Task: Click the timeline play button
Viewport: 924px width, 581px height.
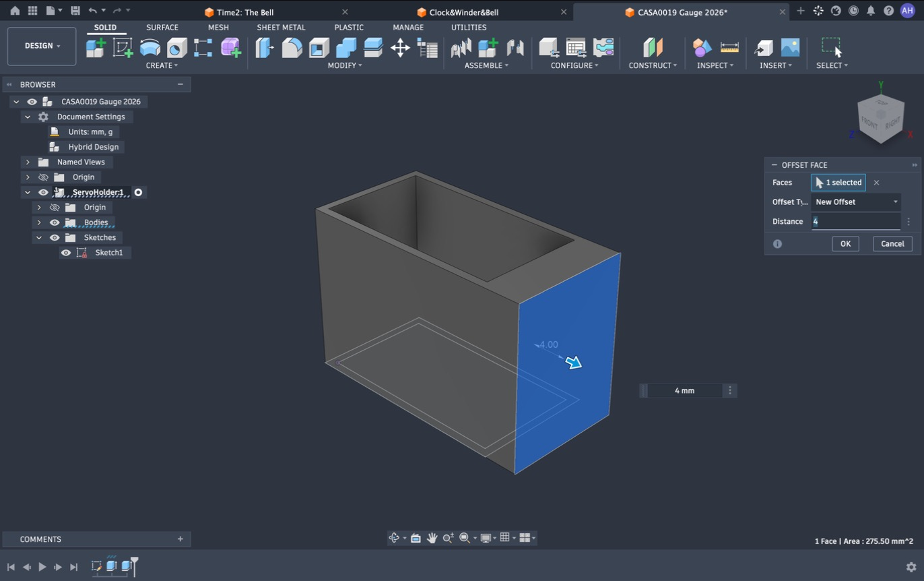Action: coord(42,568)
